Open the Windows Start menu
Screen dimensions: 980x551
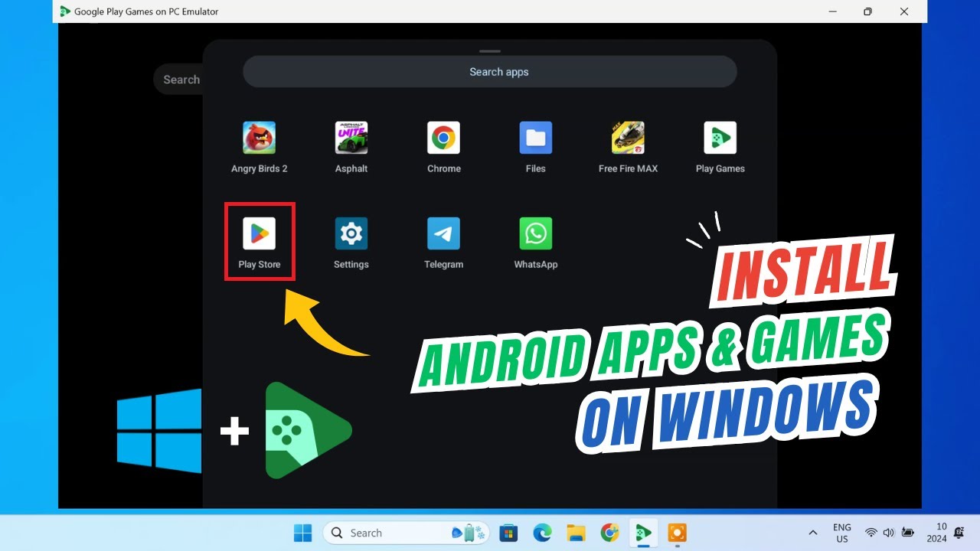(303, 533)
